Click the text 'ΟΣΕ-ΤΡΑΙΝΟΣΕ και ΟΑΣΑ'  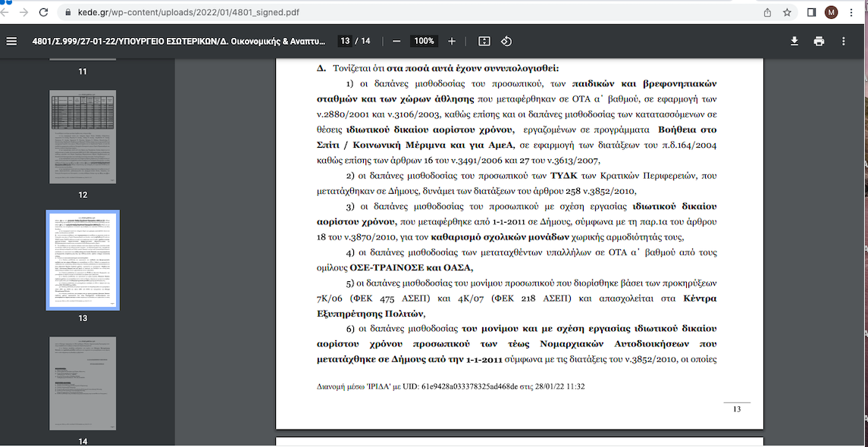[x=412, y=268]
